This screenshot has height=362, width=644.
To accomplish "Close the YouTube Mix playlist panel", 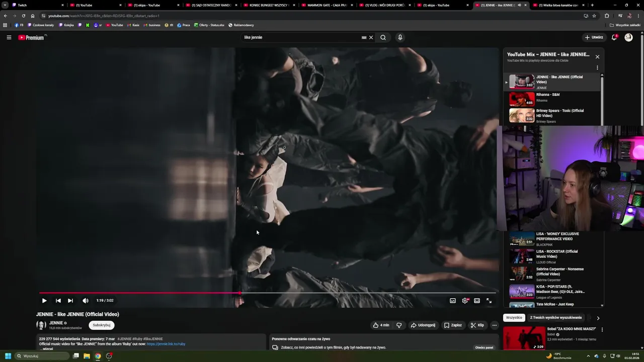I will (597, 57).
